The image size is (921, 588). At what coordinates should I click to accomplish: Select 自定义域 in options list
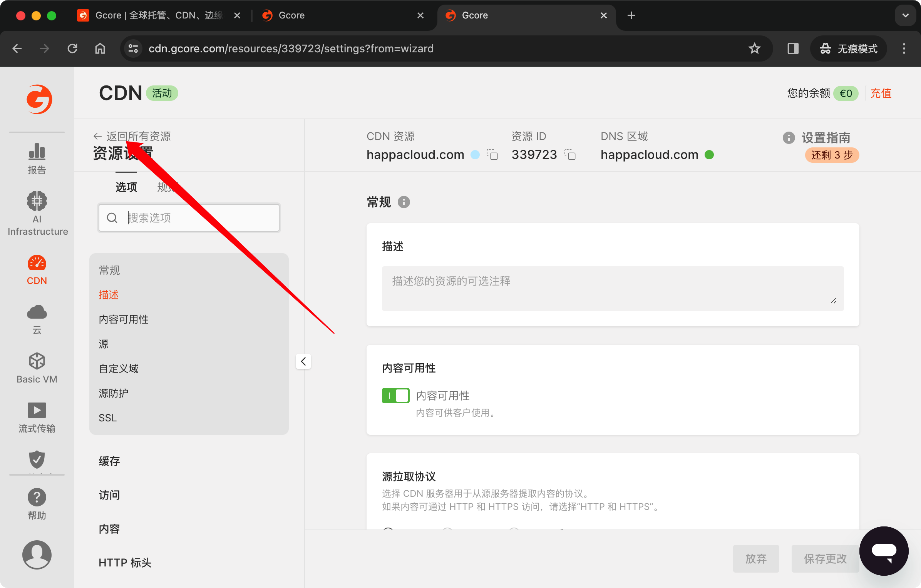[119, 369]
